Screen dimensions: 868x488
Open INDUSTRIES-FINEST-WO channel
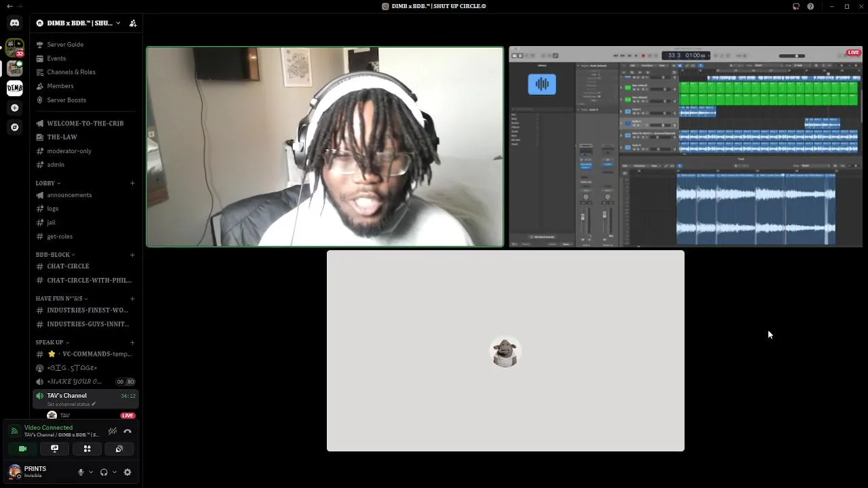85,310
